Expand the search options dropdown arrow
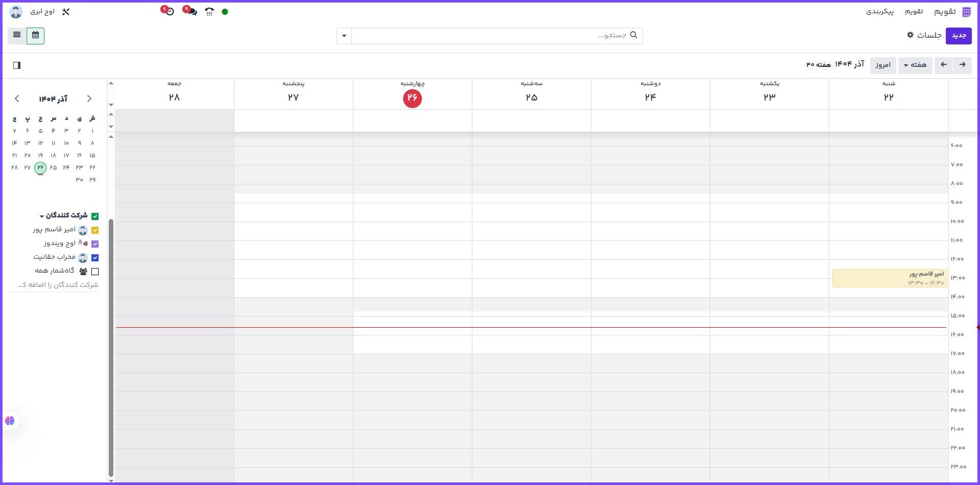980x485 pixels. point(344,36)
